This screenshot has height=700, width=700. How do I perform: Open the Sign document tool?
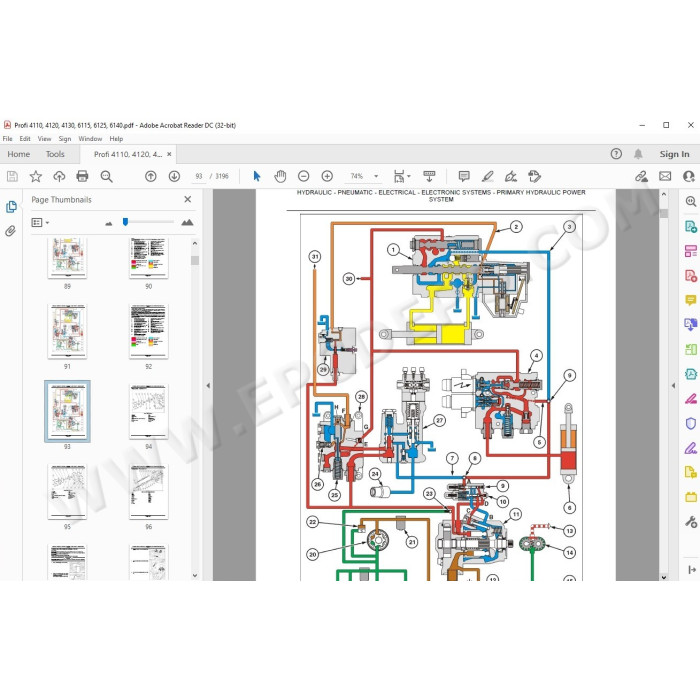(511, 176)
